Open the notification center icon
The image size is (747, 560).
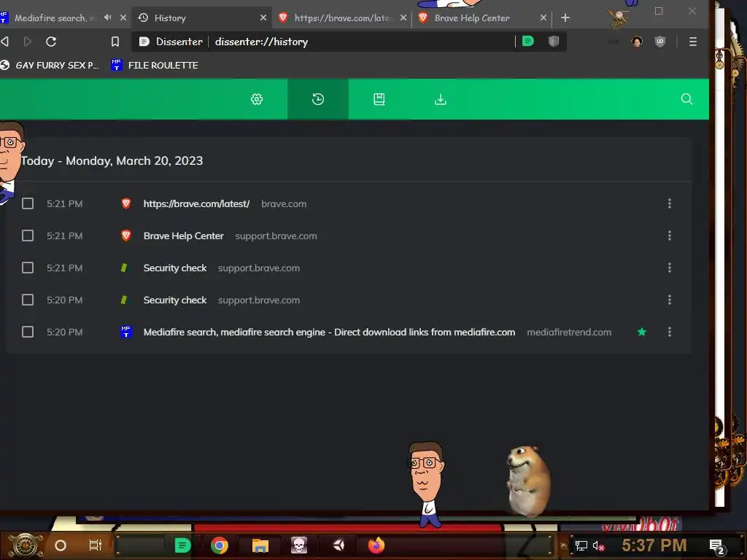click(x=717, y=546)
